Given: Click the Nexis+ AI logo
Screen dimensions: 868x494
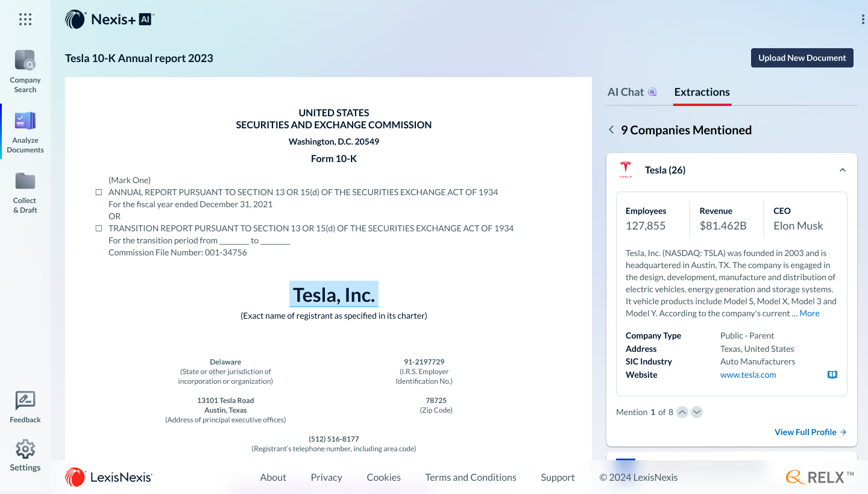Looking at the screenshot, I should (x=110, y=19).
